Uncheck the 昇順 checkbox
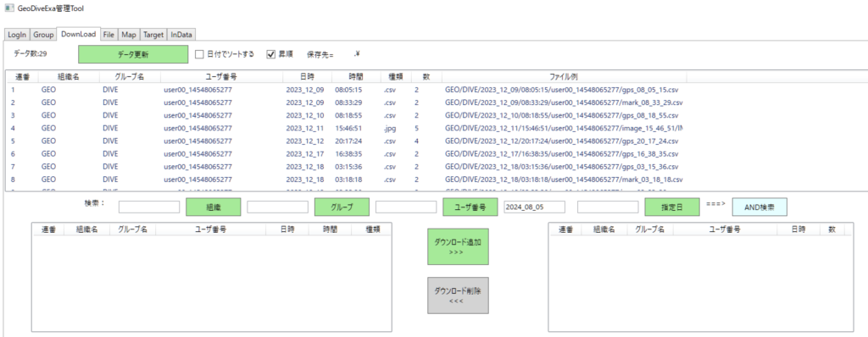This screenshot has height=337, width=868. [x=271, y=54]
